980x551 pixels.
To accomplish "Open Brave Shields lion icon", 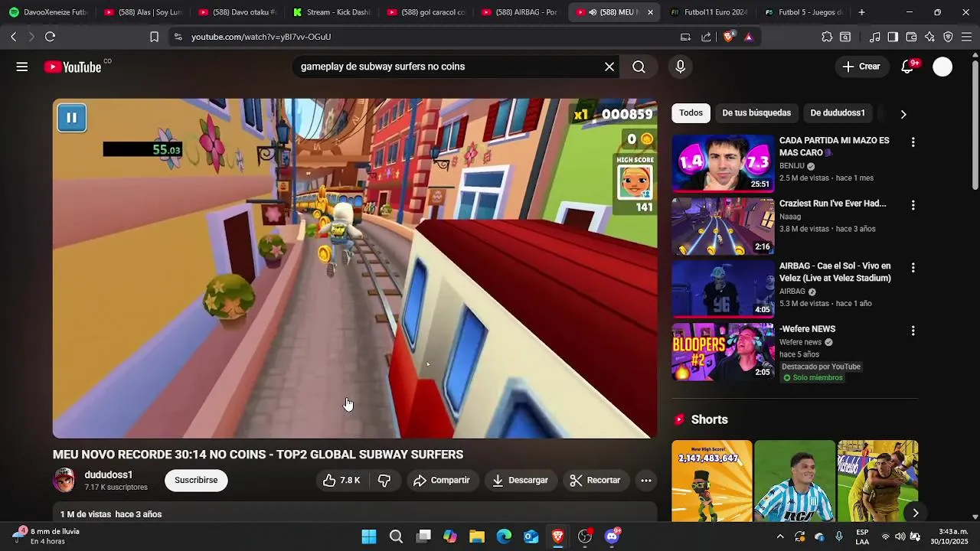I will (x=728, y=37).
